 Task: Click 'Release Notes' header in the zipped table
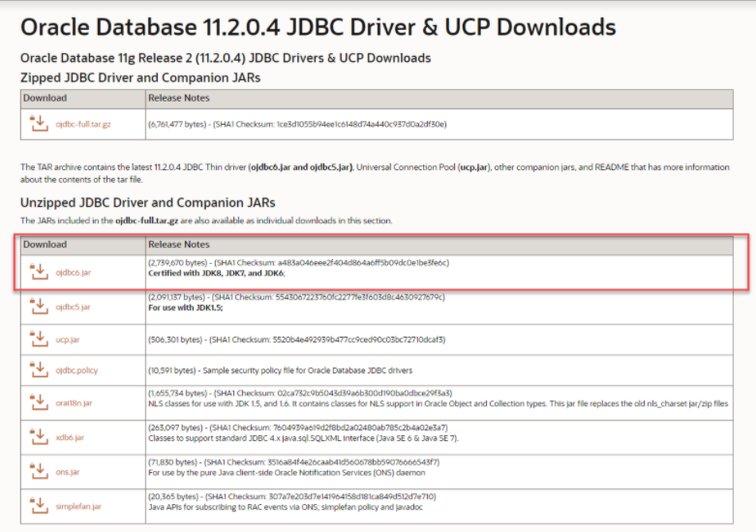[179, 98]
